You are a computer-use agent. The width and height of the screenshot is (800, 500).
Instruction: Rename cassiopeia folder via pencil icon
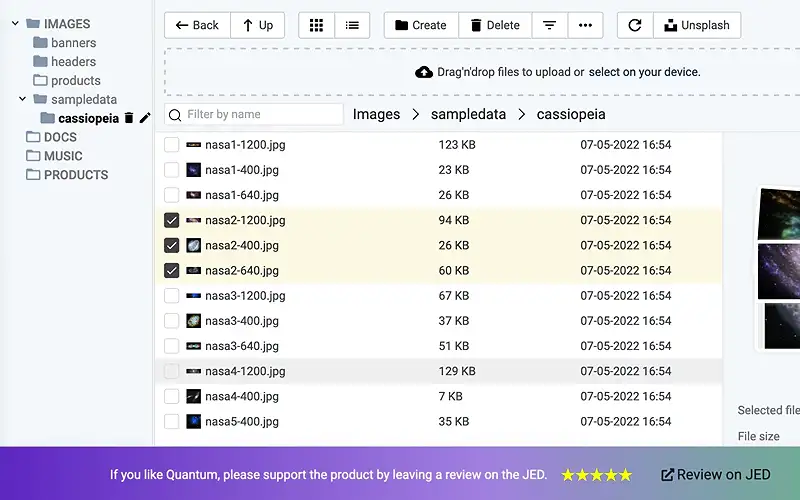145,118
